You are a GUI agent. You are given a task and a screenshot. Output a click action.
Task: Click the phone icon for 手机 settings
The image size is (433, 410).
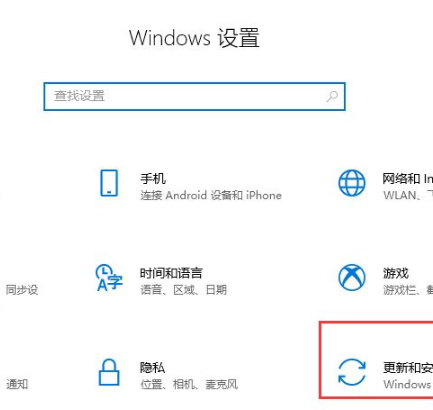[109, 183]
